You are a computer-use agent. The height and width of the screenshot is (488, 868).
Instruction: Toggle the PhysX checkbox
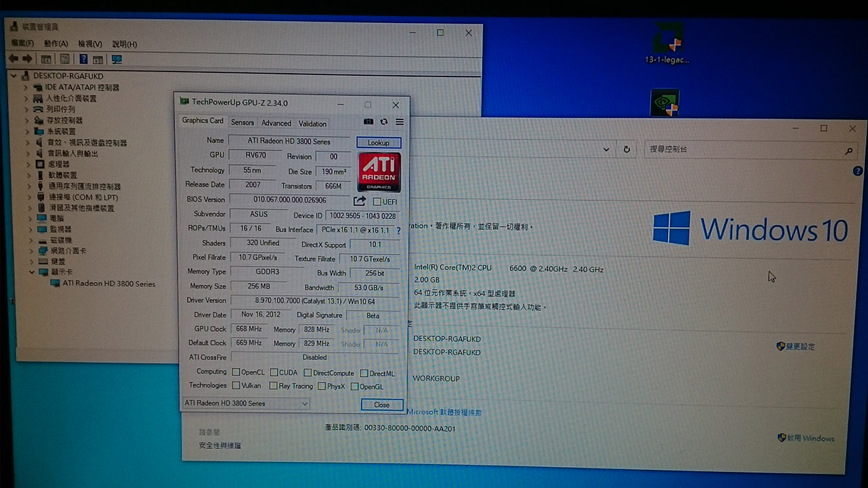pyautogui.click(x=322, y=386)
